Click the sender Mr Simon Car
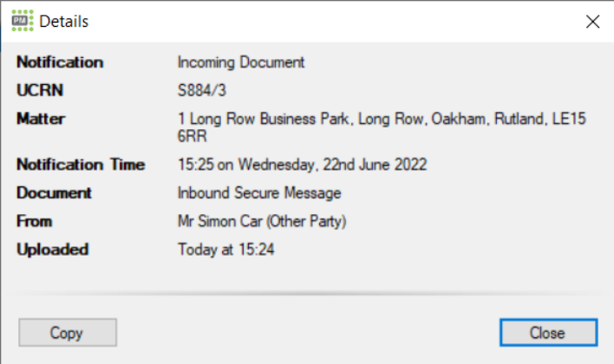The width and height of the screenshot is (614, 364). coord(262,222)
